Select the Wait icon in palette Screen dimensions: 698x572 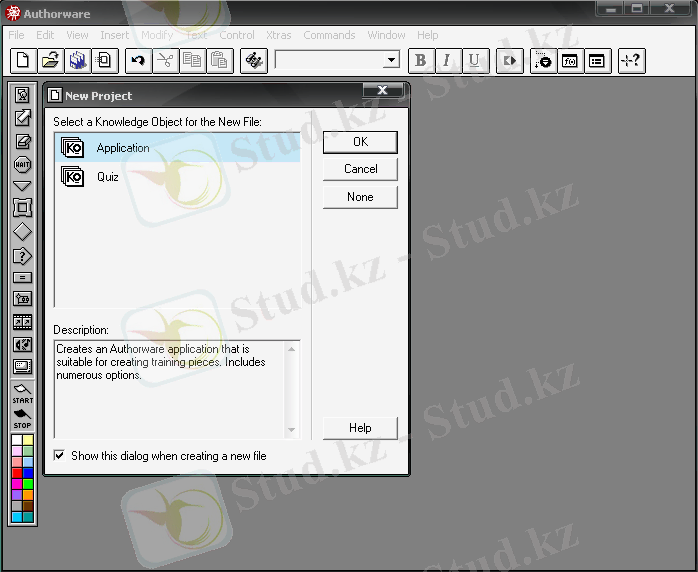(22, 164)
